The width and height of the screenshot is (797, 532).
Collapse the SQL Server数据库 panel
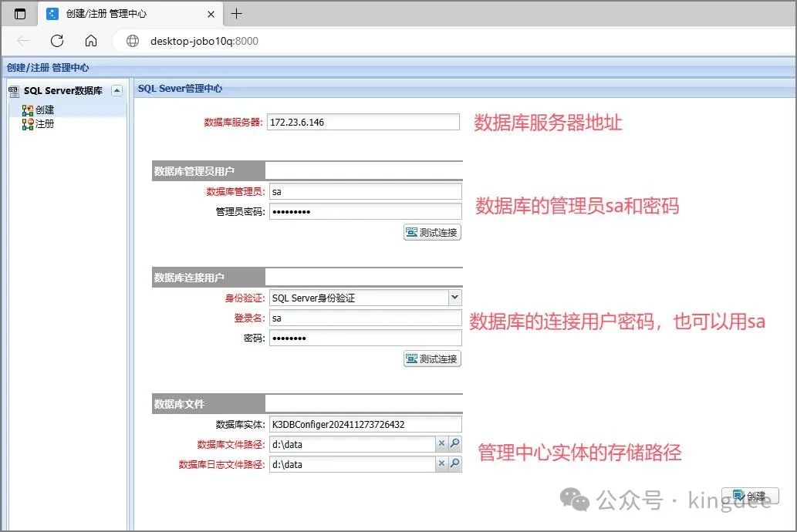117,90
